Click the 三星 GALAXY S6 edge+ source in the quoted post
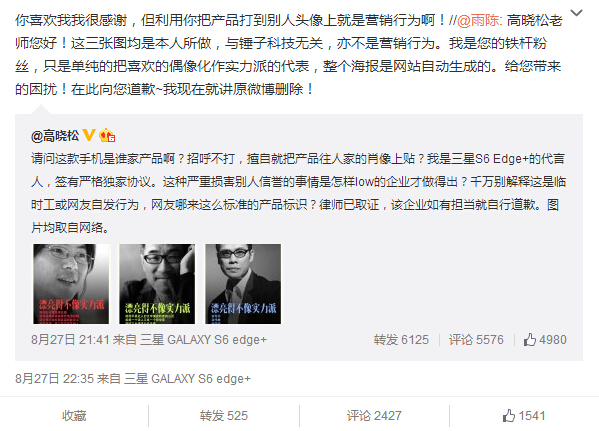 203,340
